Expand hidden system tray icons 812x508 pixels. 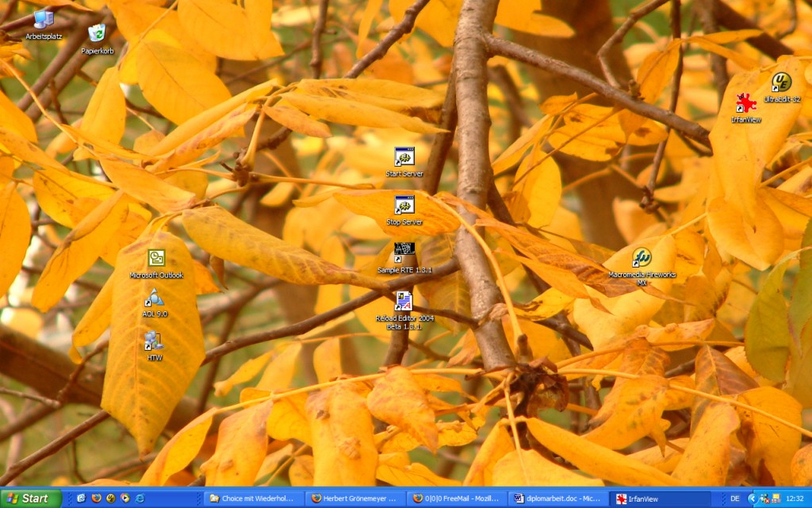[x=752, y=498]
